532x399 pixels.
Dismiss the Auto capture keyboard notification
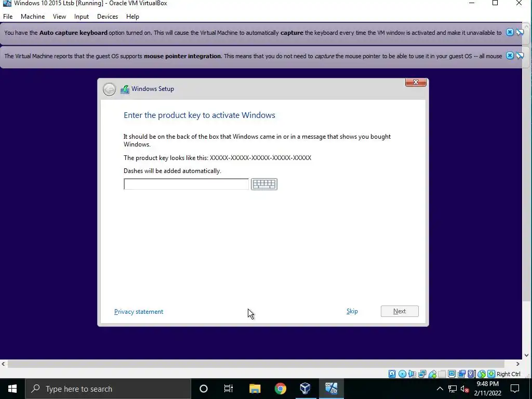(510, 32)
